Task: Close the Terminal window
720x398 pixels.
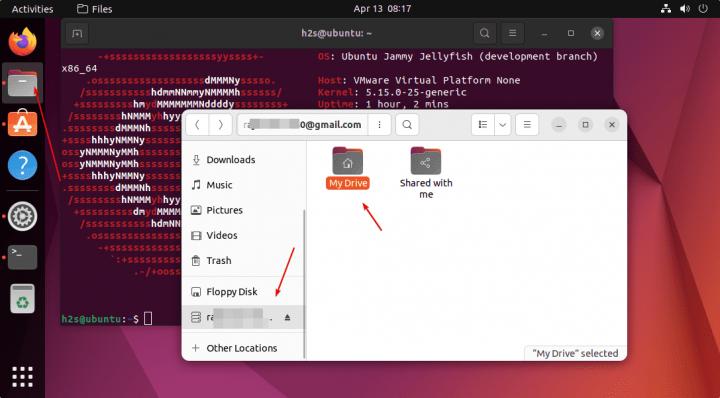Action: pyautogui.click(x=597, y=33)
